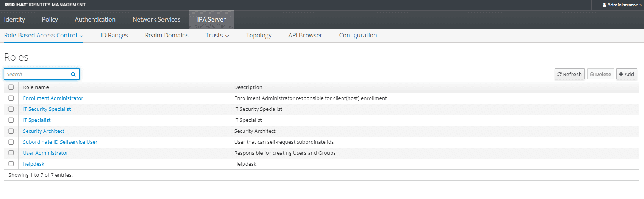This screenshot has height=199, width=644.
Task: Check the User Administrator row checkbox
Action: (x=11, y=152)
